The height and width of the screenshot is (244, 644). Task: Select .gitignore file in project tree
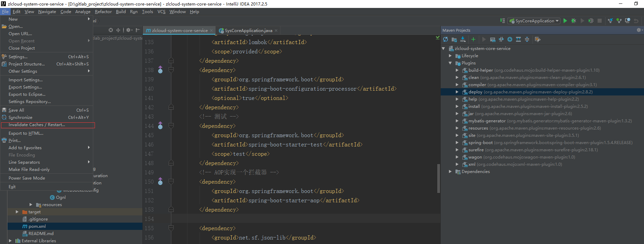(75, 219)
